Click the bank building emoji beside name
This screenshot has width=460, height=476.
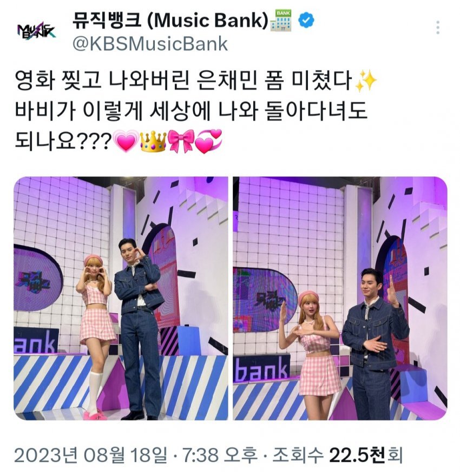coord(280,21)
